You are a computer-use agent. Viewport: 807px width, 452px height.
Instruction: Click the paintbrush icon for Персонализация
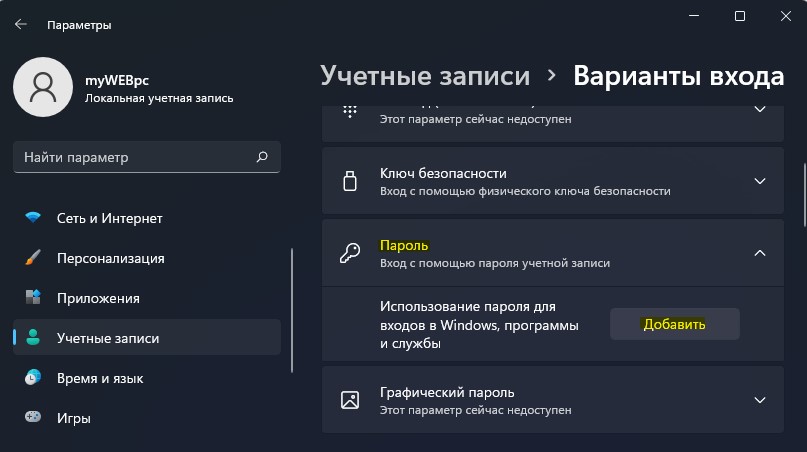(x=33, y=257)
